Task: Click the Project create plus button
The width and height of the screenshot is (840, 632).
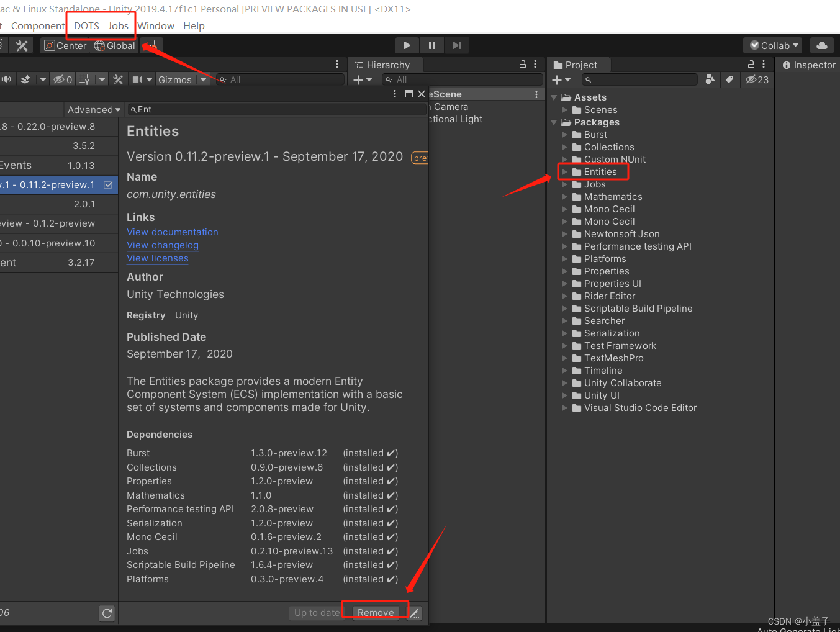Action: click(561, 79)
